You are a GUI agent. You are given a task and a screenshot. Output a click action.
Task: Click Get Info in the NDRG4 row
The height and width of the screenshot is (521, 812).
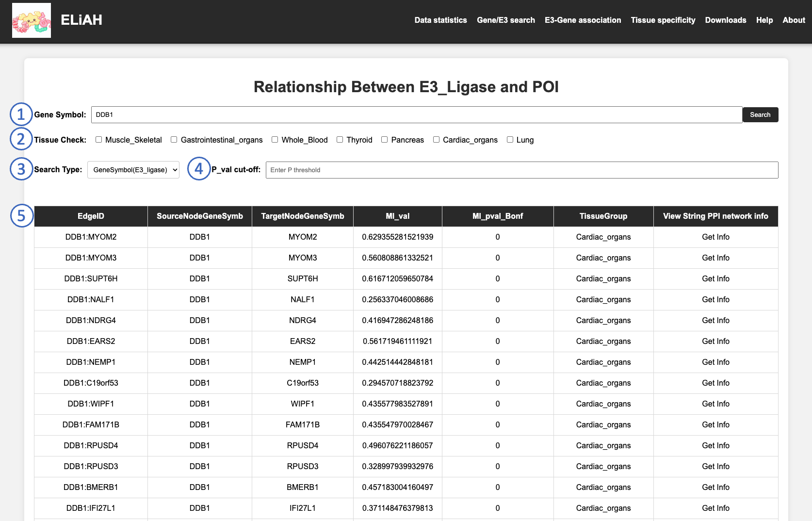click(715, 321)
